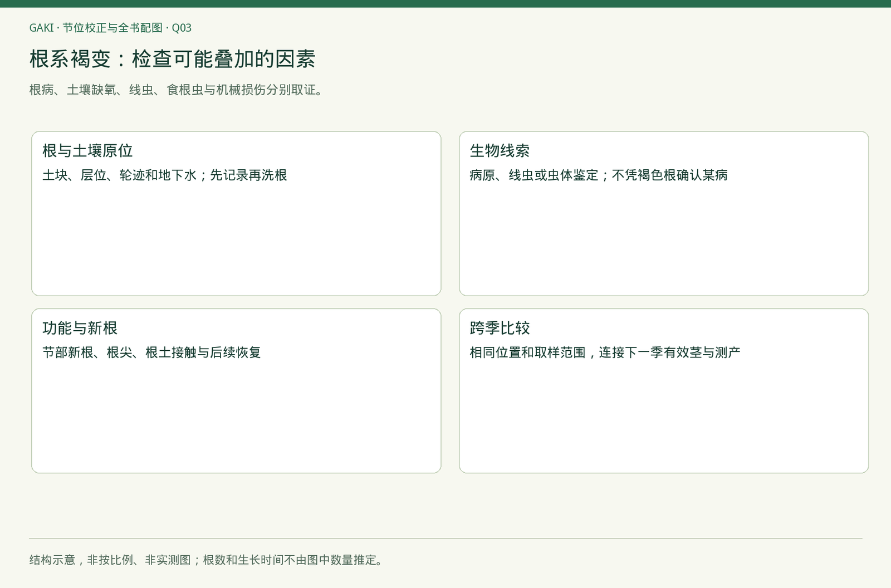Screen dimensions: 891x588
Task: Click the footer note '结构示意，非按比例、非实测图；根数和生长时间不由图中数量推定。'
Action: point(207,560)
